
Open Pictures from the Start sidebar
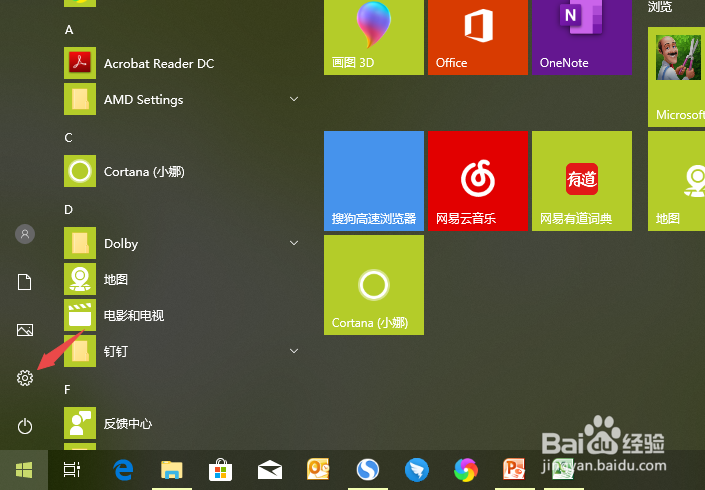[25, 330]
